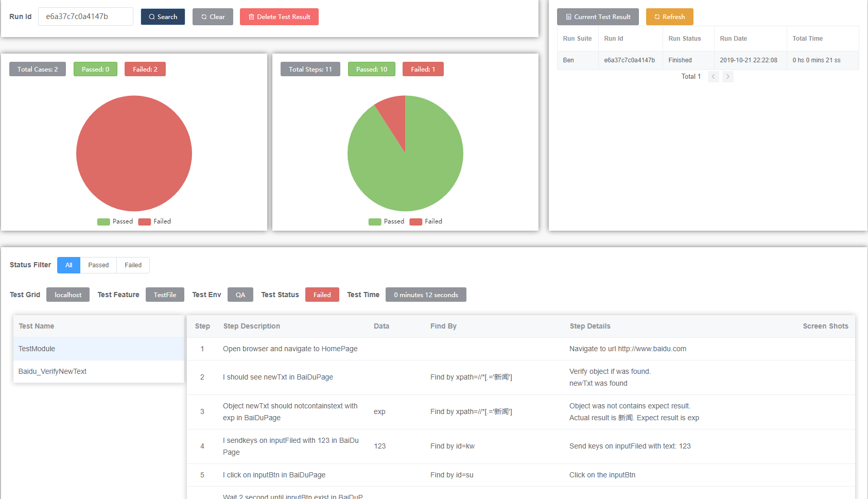Click run date 2019-10-21 22:22:08 cell
Image resolution: width=868 pixels, height=499 pixels.
click(750, 60)
